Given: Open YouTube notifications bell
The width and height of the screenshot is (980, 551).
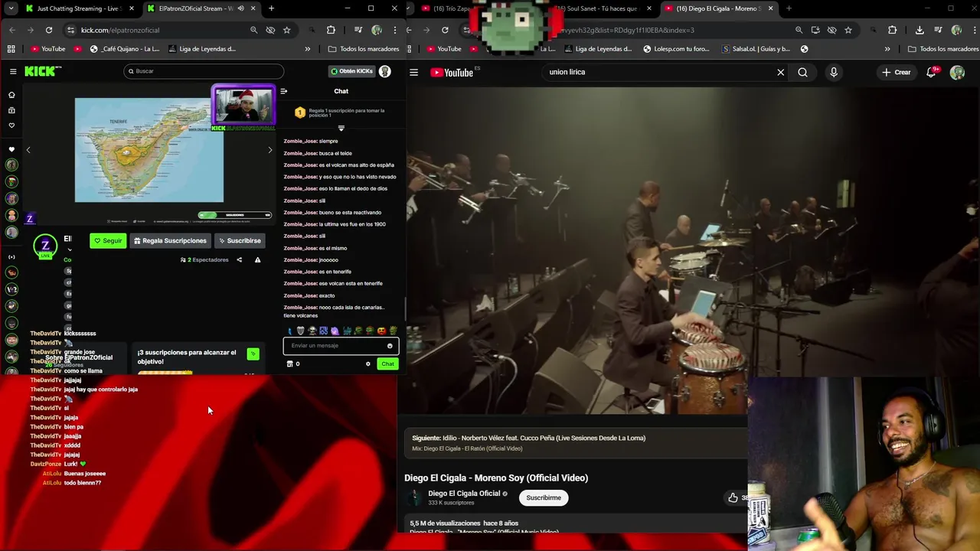Looking at the screenshot, I should coord(932,73).
